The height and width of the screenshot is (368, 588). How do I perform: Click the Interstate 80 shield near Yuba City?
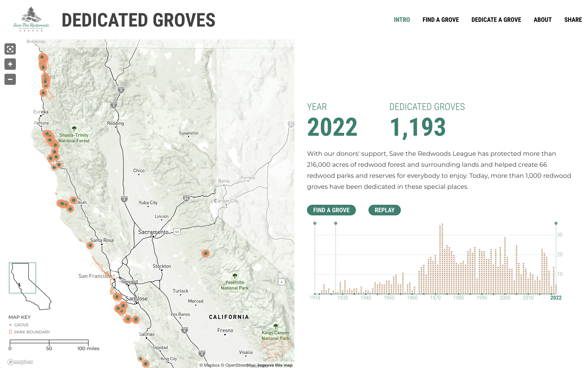tap(186, 198)
